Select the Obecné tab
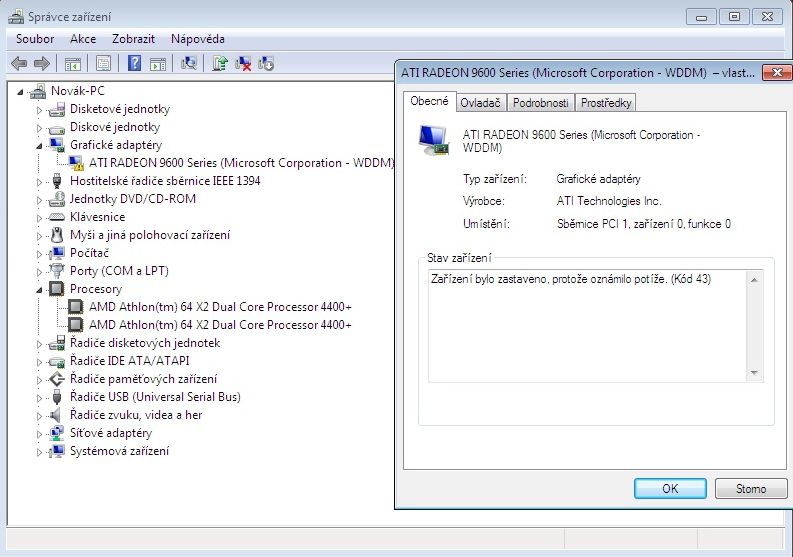Viewport: 793px width, 557px height. pos(429,101)
